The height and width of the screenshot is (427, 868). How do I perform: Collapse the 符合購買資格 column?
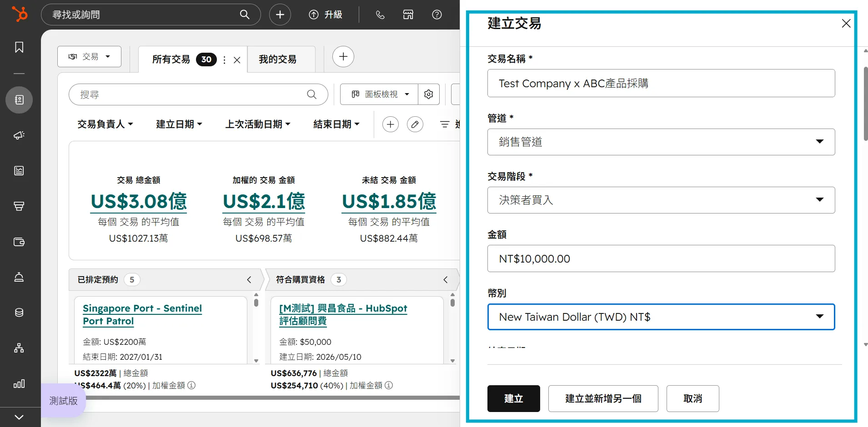[446, 280]
